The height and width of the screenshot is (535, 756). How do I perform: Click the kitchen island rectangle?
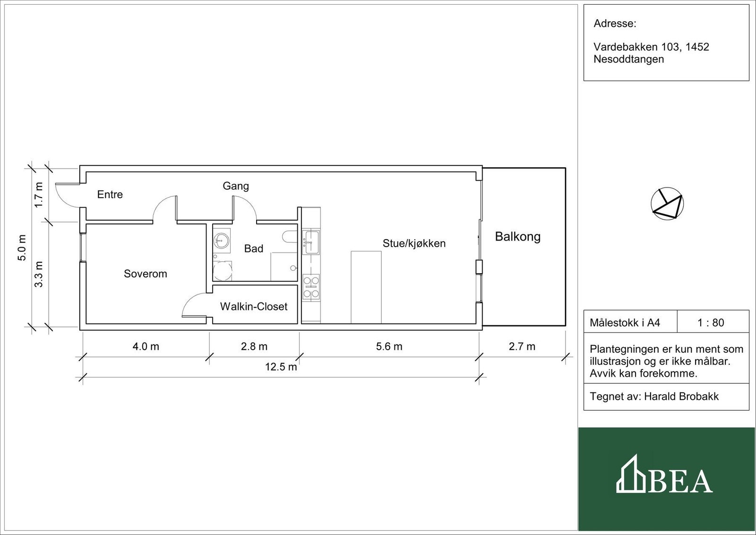tap(366, 287)
